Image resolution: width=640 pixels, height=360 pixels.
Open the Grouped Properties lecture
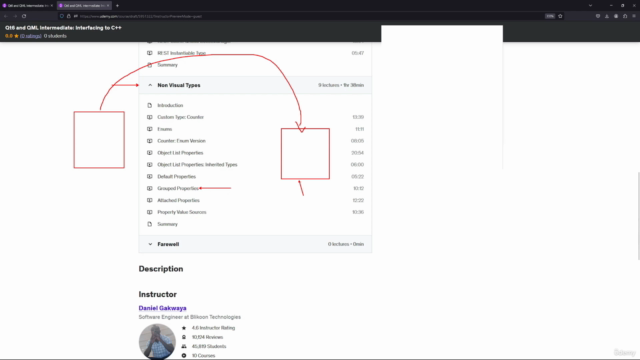pos(178,189)
